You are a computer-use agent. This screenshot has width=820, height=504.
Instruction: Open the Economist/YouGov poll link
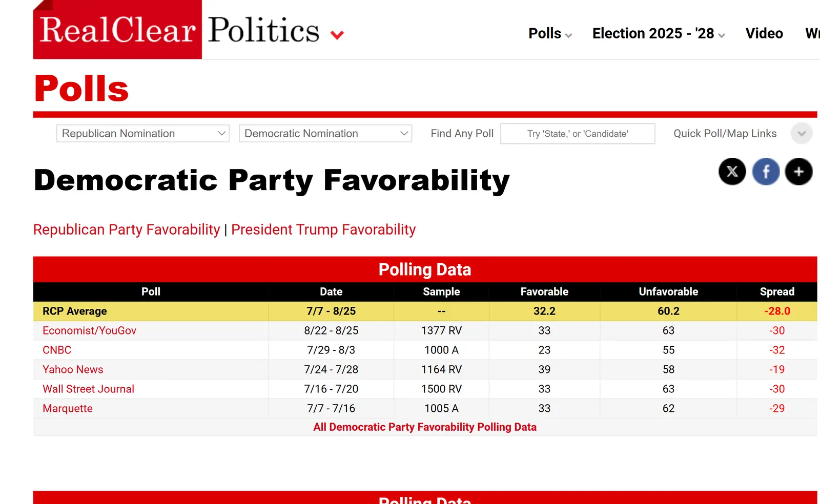[x=89, y=331]
